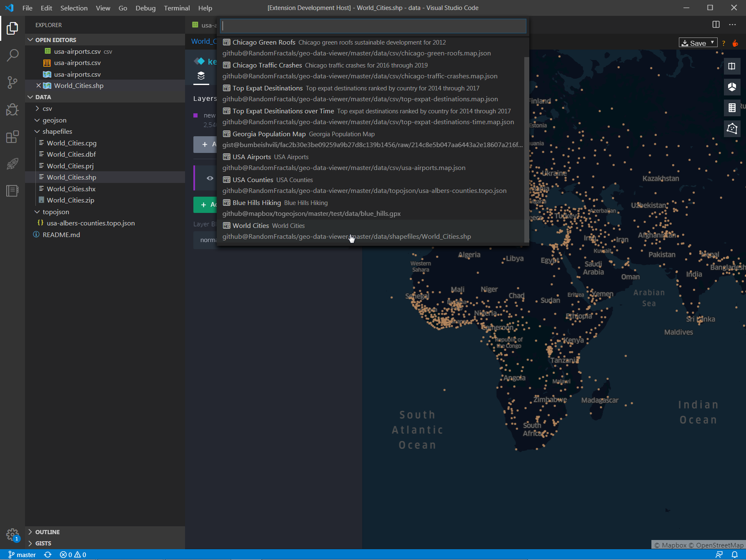Open the map draw tool icon
The height and width of the screenshot is (560, 746).
(x=732, y=128)
